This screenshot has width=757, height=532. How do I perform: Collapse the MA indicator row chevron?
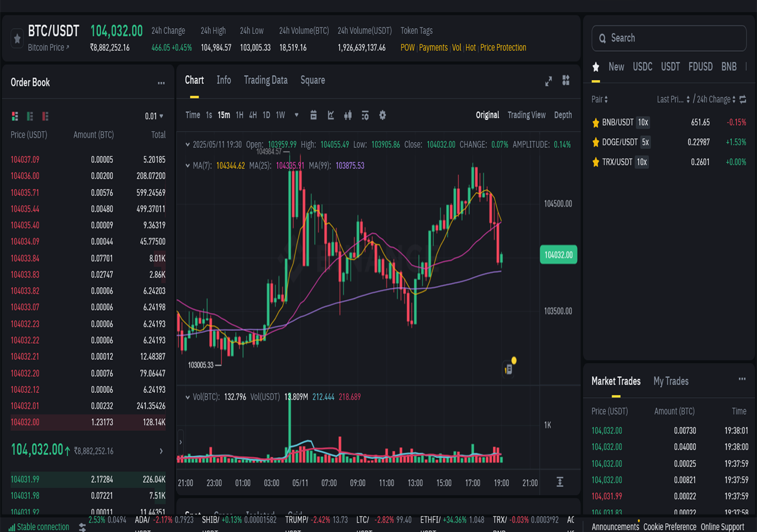pos(187,166)
